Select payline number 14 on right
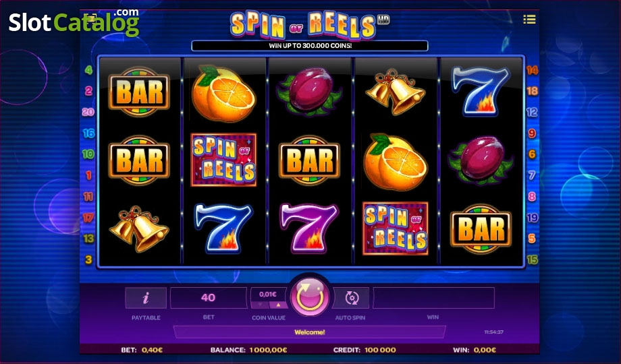 (532, 70)
